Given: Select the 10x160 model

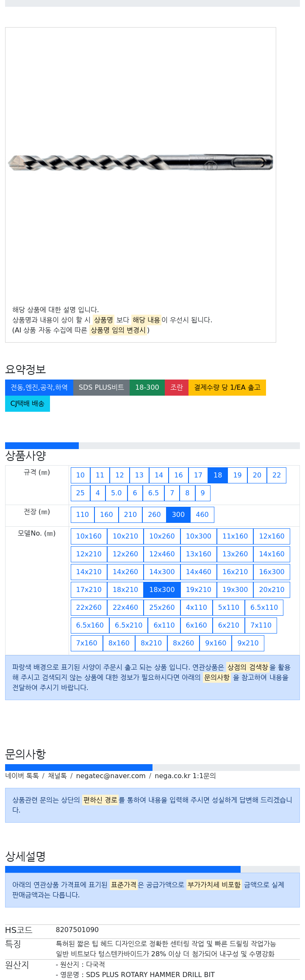Looking at the screenshot, I should point(89,536).
